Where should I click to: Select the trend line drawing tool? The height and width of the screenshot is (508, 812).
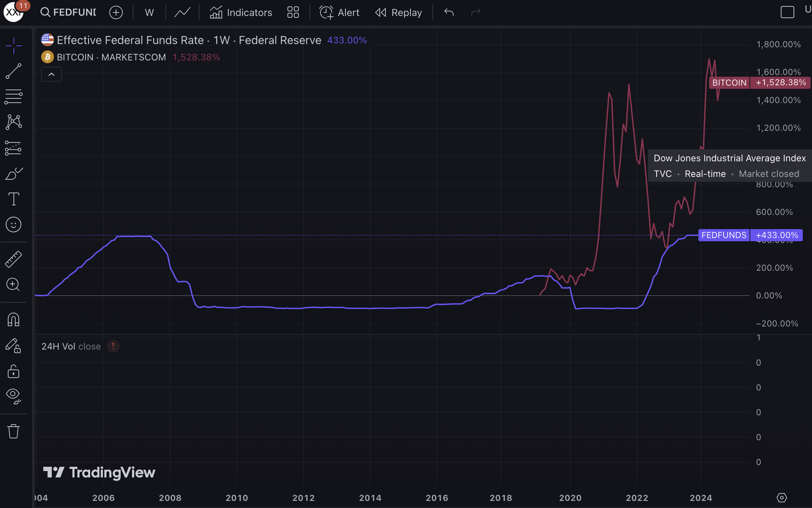point(13,71)
